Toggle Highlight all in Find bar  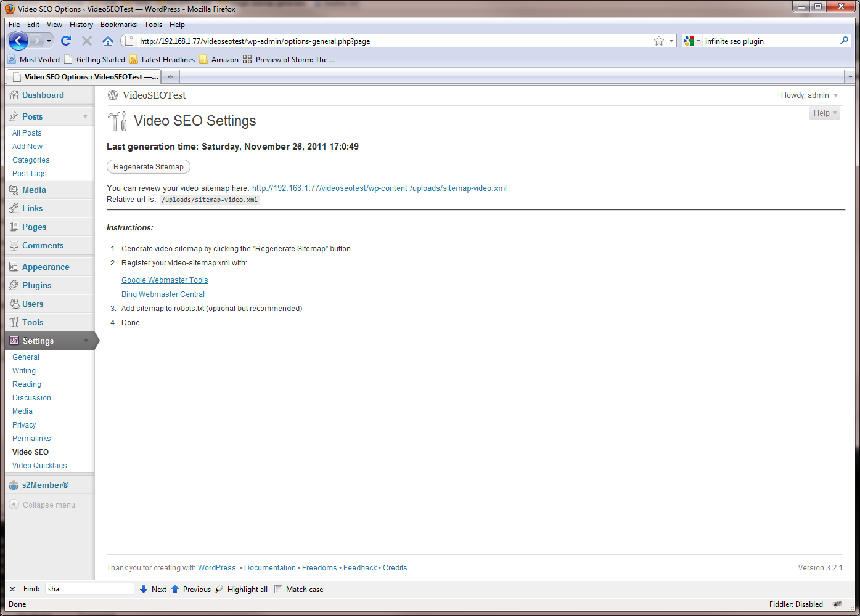[x=242, y=590]
